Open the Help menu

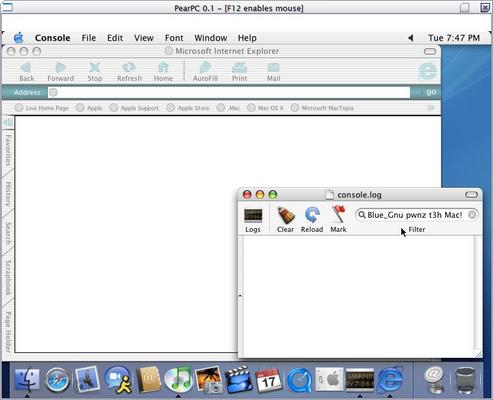247,38
